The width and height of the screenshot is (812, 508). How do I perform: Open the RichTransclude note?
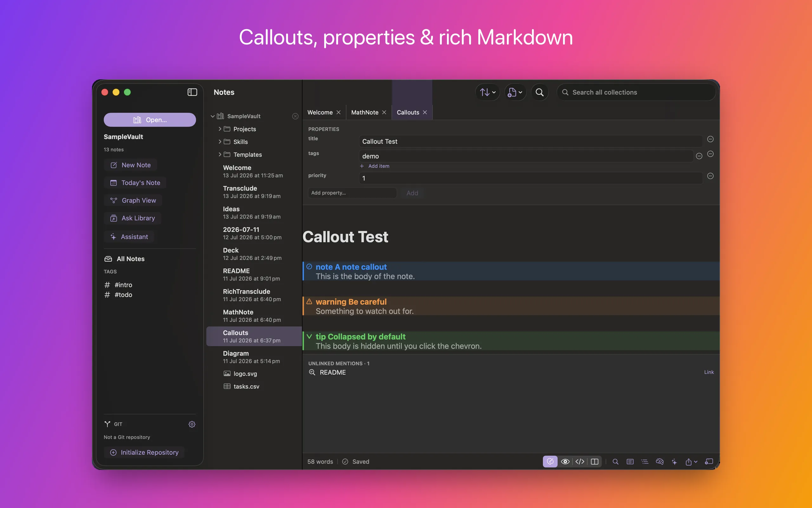254,295
